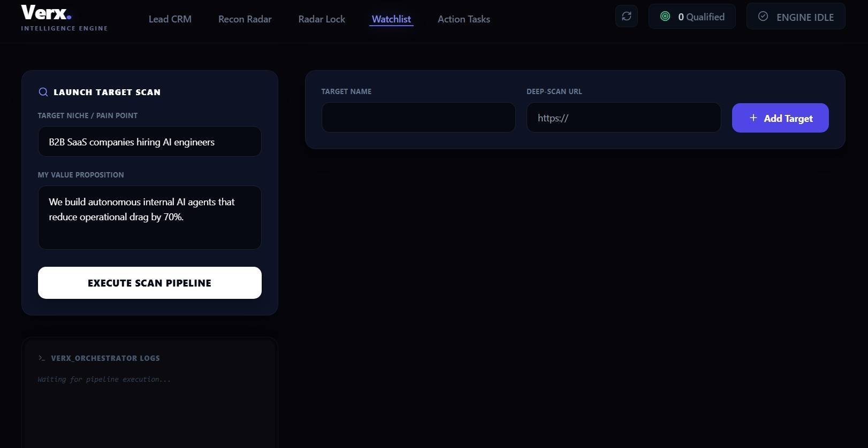Open the Radar Lock tab

(x=322, y=19)
